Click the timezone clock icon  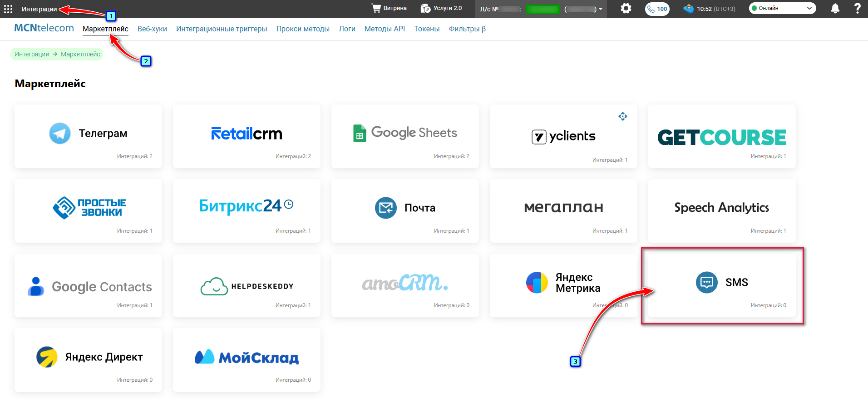(689, 9)
